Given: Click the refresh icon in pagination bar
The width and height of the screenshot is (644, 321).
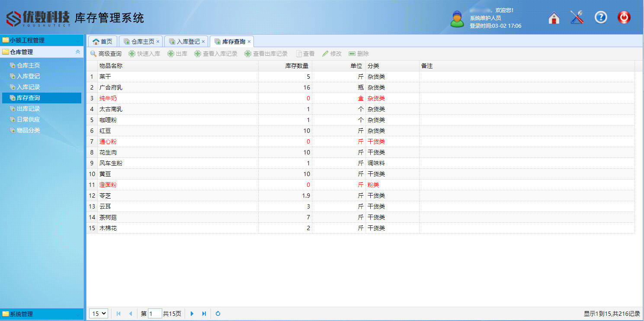Looking at the screenshot, I should 218,314.
